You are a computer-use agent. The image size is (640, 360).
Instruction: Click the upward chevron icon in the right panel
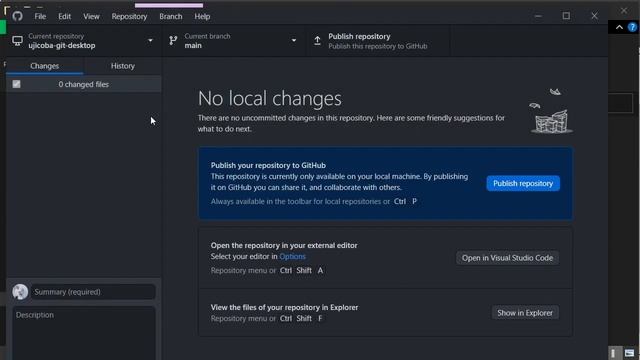[x=619, y=27]
